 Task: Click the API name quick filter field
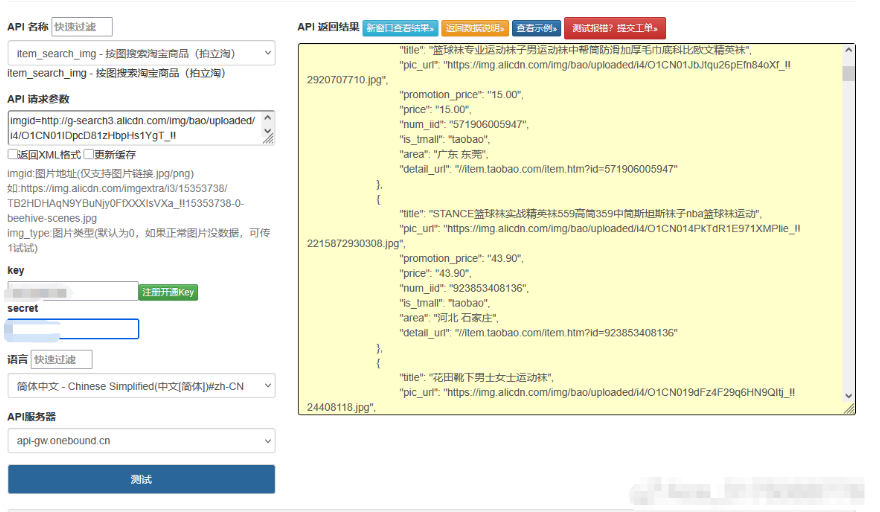(x=82, y=27)
